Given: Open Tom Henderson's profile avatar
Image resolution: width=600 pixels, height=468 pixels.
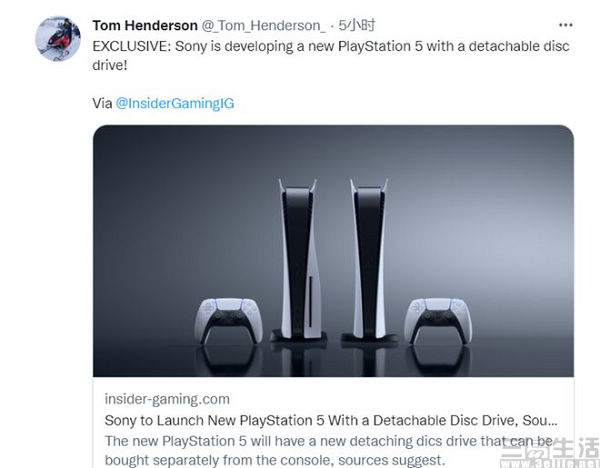Looking at the screenshot, I should pos(58,39).
